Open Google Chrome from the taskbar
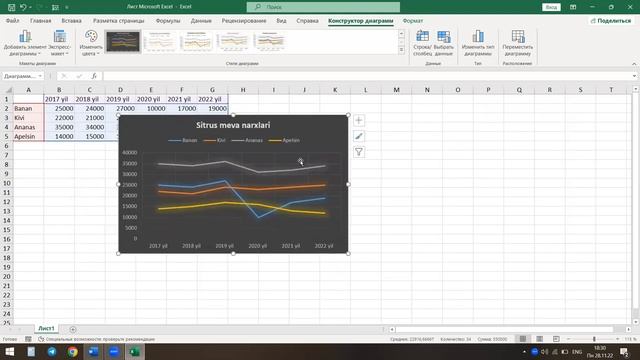This screenshot has height=360, width=640. point(73,351)
